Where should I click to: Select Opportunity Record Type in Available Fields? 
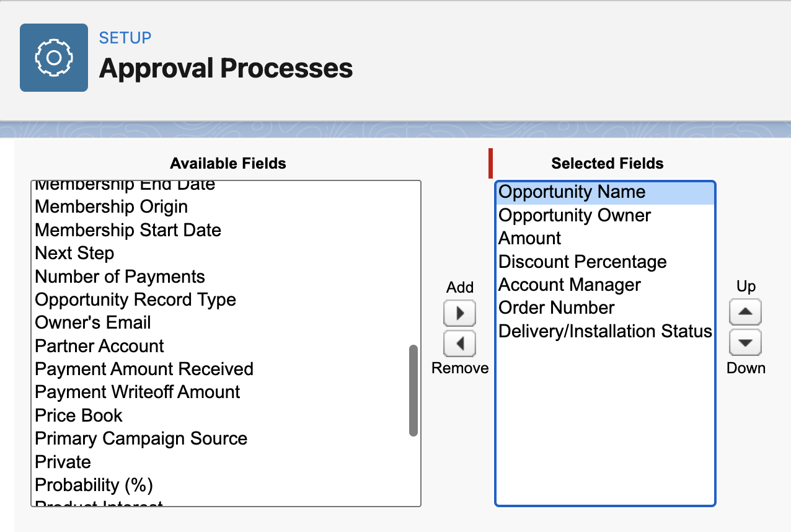coord(135,299)
